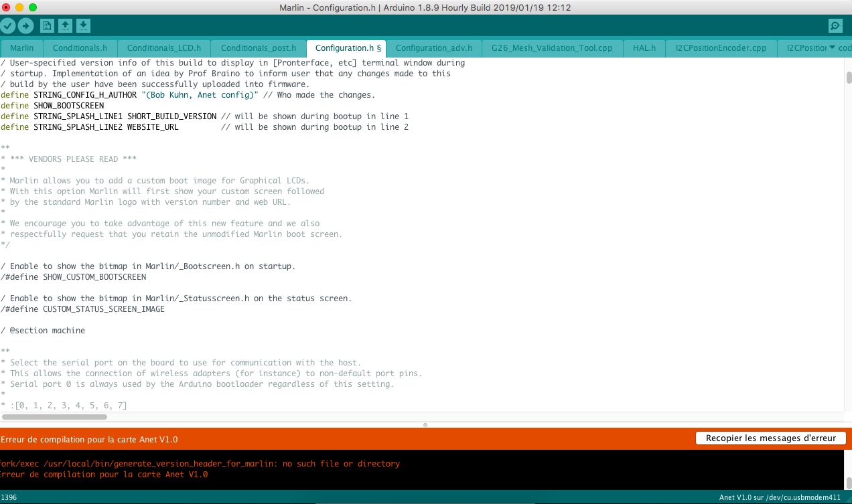Click Recopier les messages d'erreur button
The height and width of the screenshot is (504, 852).
pyautogui.click(x=771, y=438)
